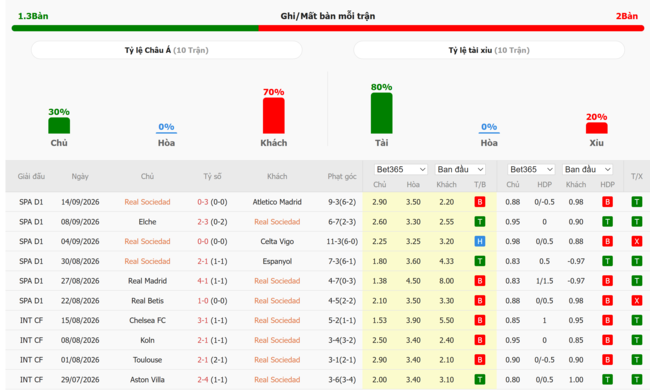Click red B badge in HDP column, Koln row

tap(607, 340)
